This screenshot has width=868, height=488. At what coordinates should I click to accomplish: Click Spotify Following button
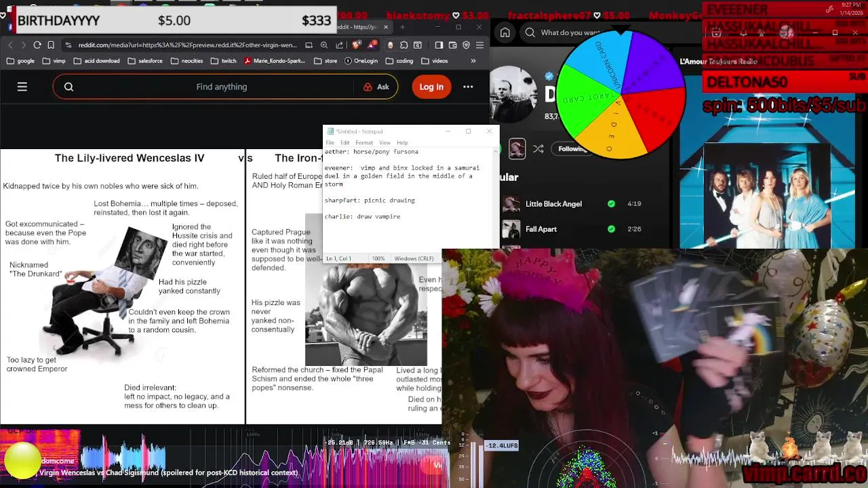[x=572, y=148]
